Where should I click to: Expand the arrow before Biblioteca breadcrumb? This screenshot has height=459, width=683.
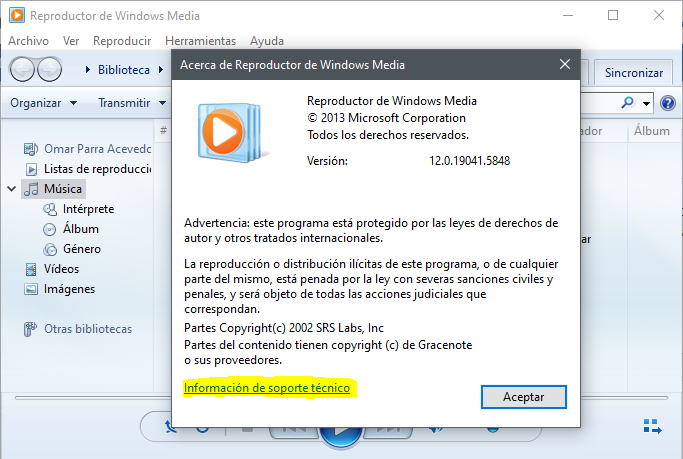click(x=88, y=70)
